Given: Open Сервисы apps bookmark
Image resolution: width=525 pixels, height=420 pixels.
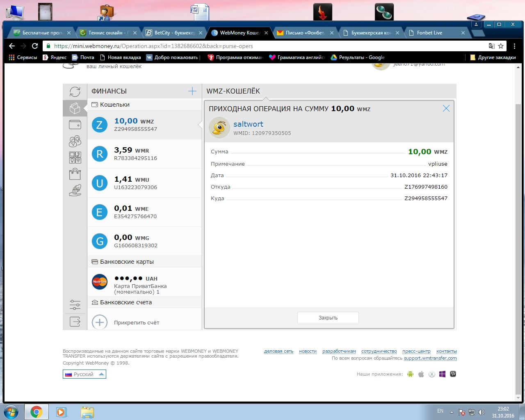Looking at the screenshot, I should [x=23, y=57].
